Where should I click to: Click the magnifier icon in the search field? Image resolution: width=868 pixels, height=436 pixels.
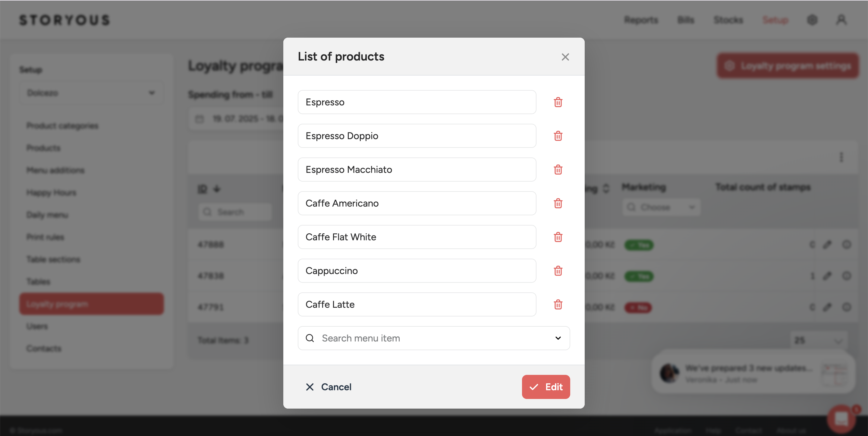[x=310, y=338]
